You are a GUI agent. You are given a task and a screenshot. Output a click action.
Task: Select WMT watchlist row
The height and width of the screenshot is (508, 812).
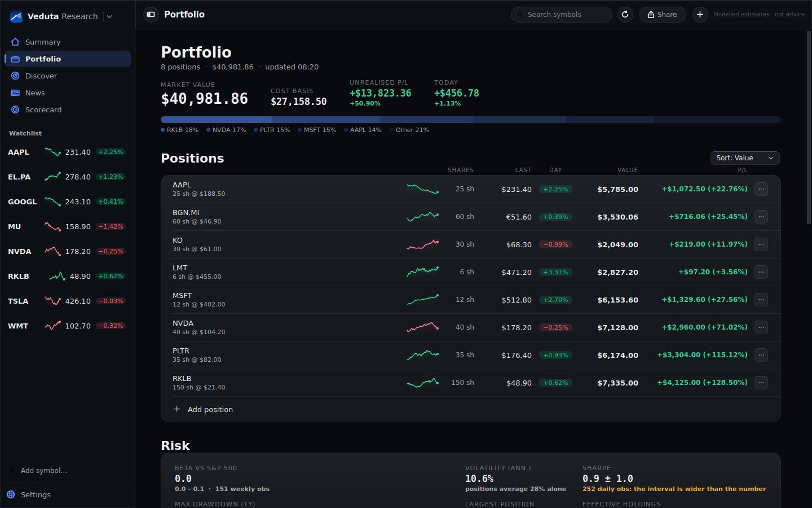68,326
